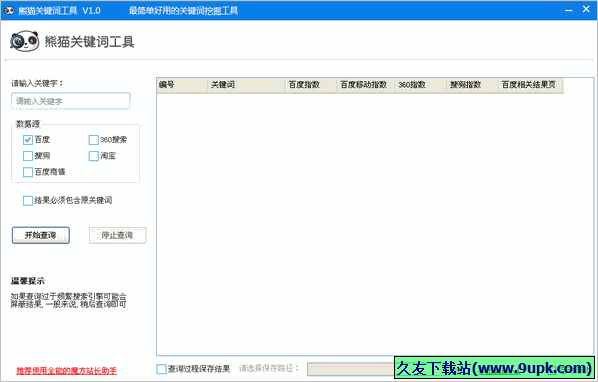Uncheck the 百度 data source checkbox
The image size is (598, 382).
pos(27,140)
